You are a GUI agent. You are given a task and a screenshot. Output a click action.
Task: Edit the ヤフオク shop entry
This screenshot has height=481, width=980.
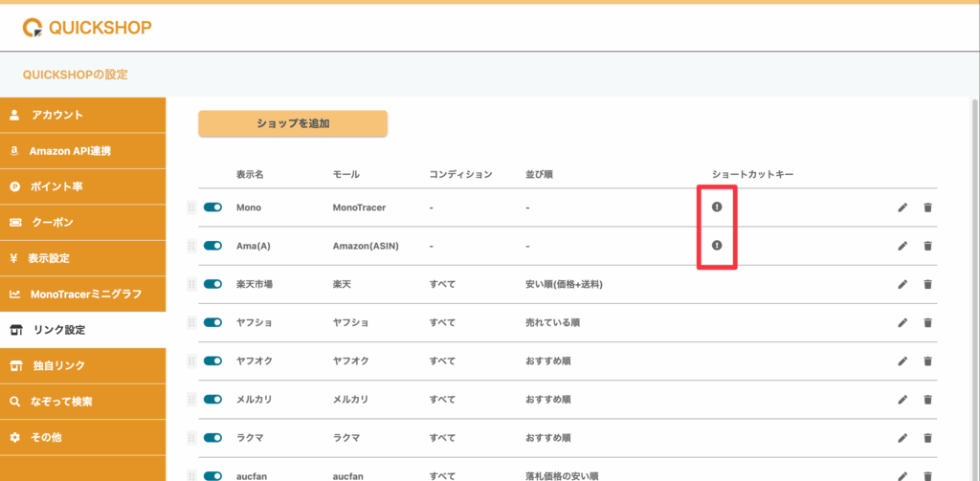(x=902, y=361)
